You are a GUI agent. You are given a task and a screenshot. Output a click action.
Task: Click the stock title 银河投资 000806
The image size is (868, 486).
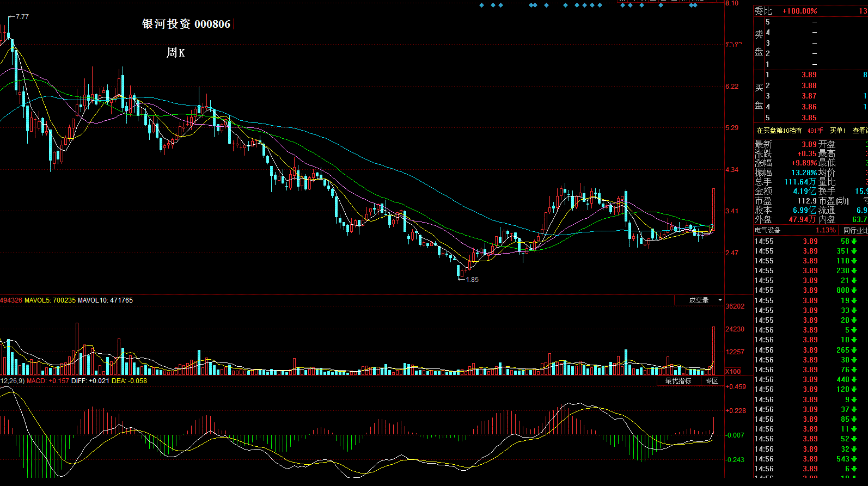tap(186, 24)
